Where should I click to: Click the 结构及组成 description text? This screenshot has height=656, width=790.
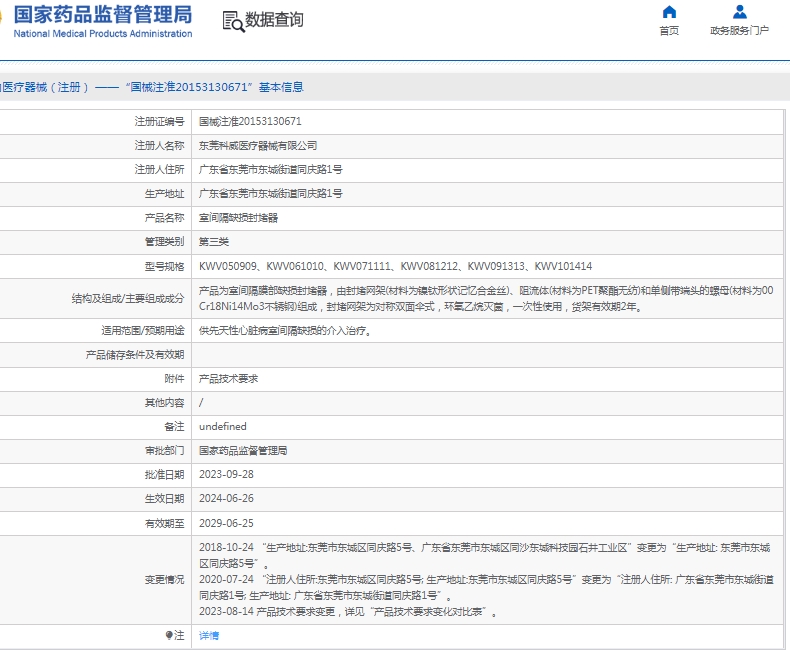[486, 298]
